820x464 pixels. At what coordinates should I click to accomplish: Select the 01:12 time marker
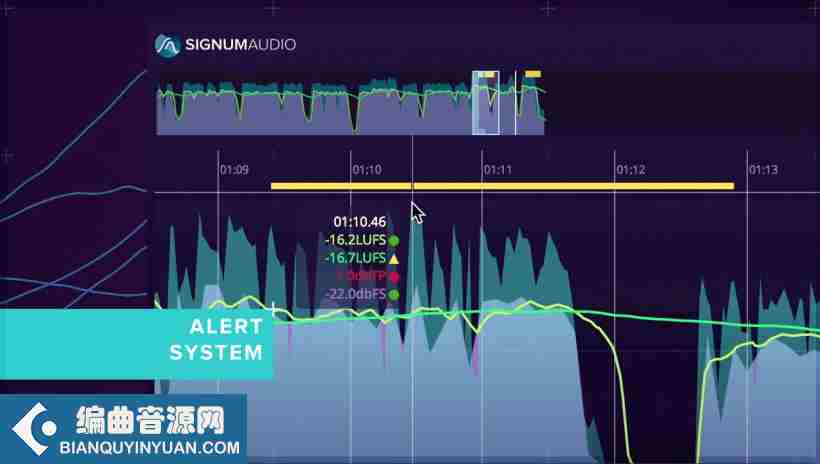pos(631,169)
